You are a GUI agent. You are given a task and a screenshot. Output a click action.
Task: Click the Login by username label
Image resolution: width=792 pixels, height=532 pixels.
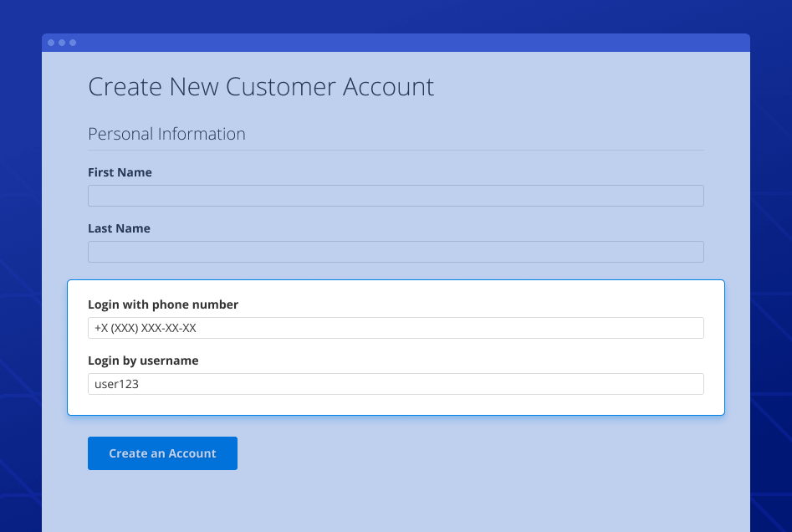[x=143, y=361]
